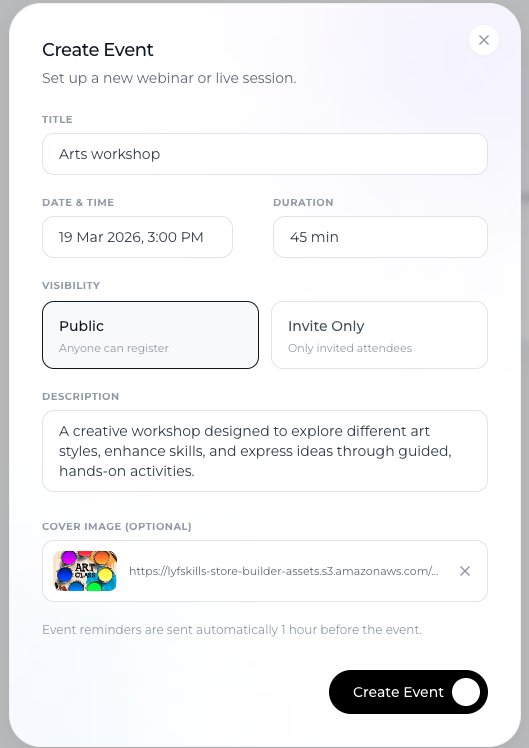Open the date and time picker field
The height and width of the screenshot is (748, 529).
tap(137, 237)
